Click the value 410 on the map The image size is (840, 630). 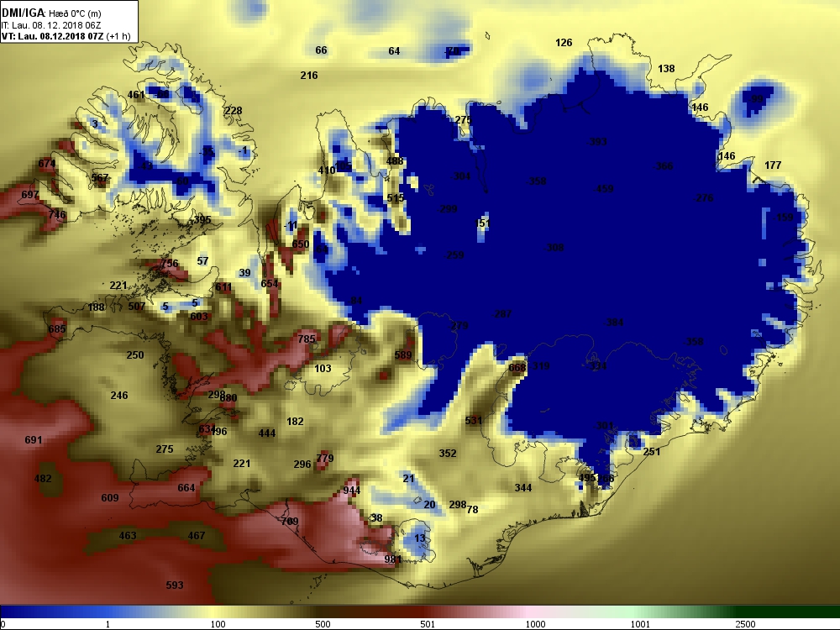click(x=326, y=171)
